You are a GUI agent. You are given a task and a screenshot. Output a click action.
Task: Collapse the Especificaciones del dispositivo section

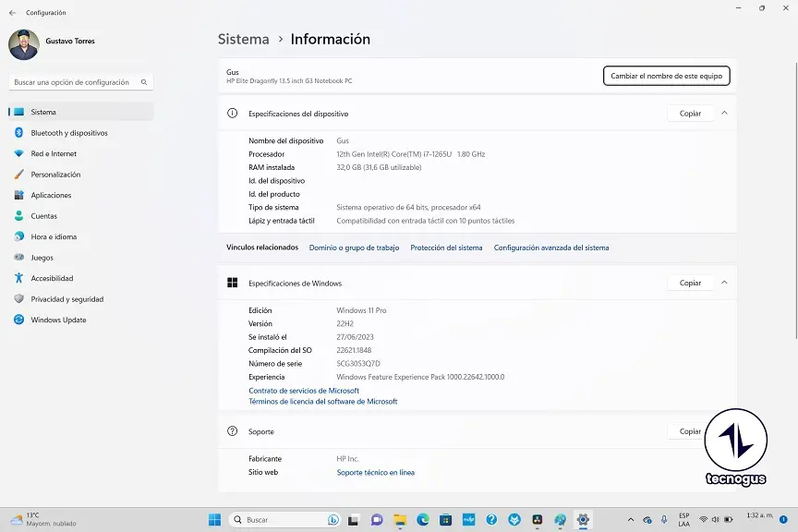click(x=724, y=113)
